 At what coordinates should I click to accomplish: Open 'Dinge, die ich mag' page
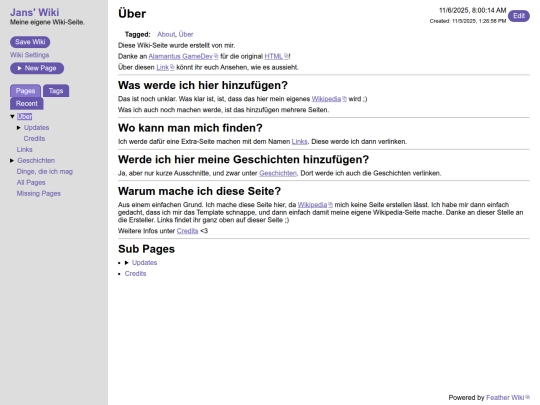tap(45, 172)
